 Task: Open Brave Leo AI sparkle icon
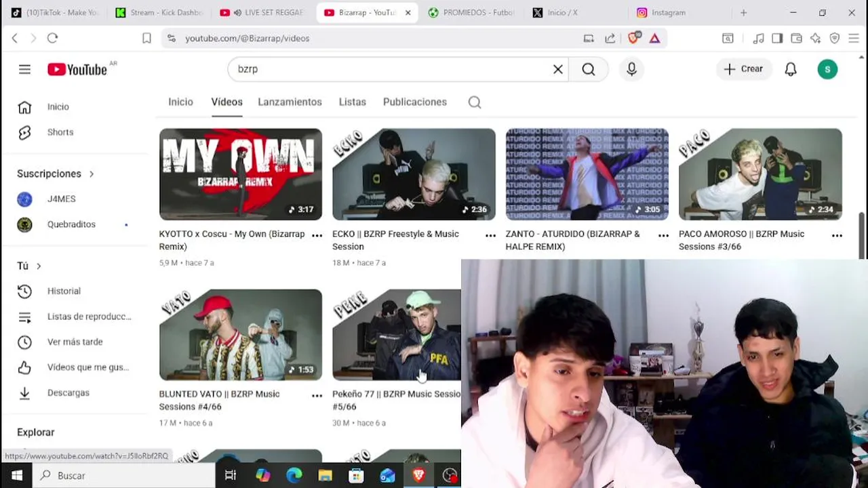(x=816, y=39)
